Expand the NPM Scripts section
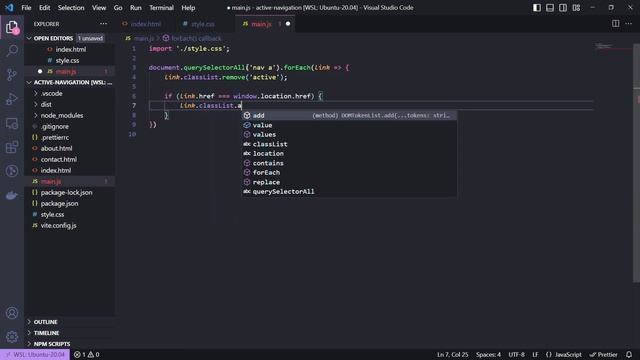The image size is (640, 360). (x=69, y=344)
